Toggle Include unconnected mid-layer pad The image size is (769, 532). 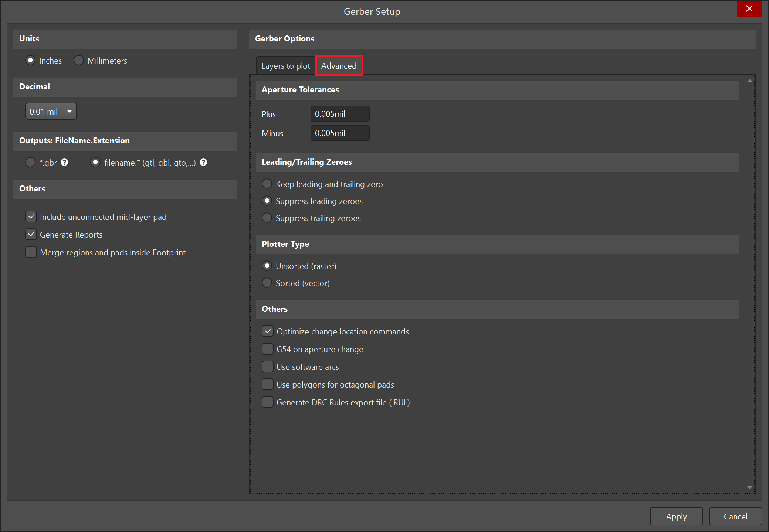31,217
